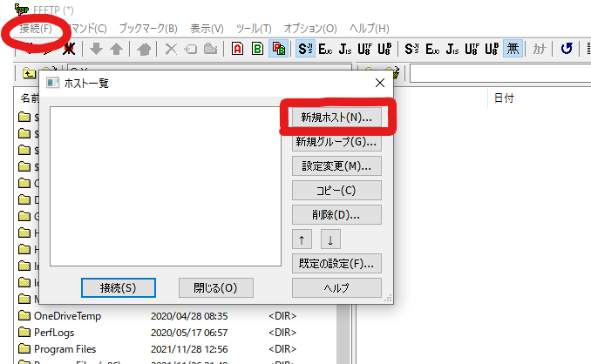Choose Shift-JIS in the first kanji code group
Image resolution: width=591 pixels, height=364 pixels.
pyautogui.click(x=305, y=49)
